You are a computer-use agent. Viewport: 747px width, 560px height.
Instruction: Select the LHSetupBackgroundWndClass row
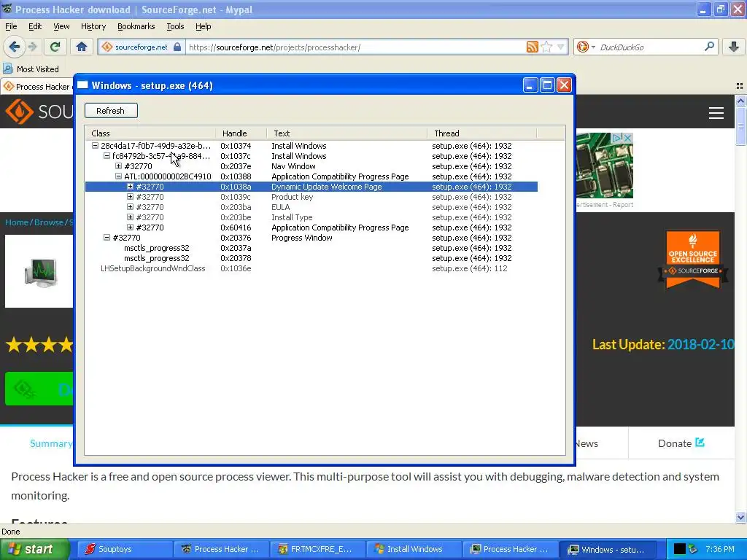[311, 268]
